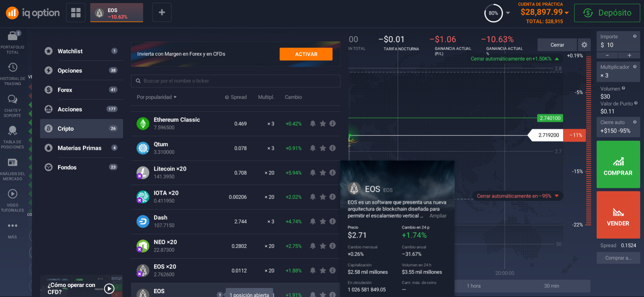Viewport: 644px width, 297px height.
Task: Click Multiplicador help question icon
Action: pos(635,67)
